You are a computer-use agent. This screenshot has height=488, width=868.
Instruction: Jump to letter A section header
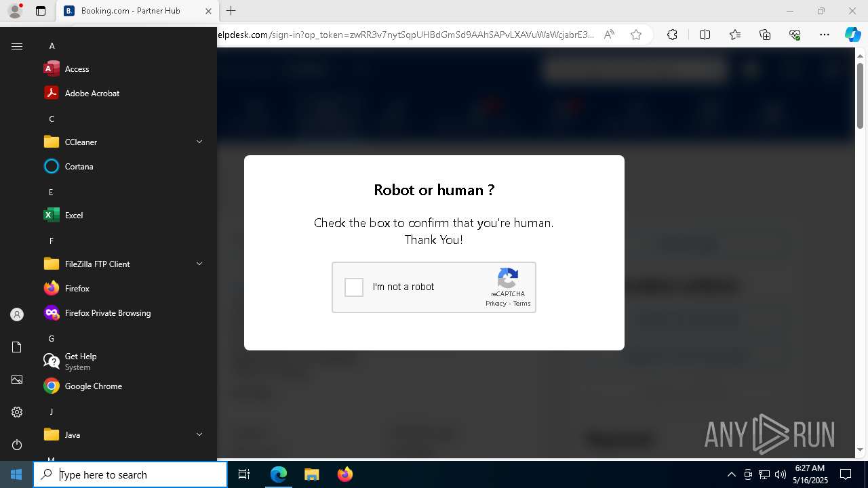coord(52,45)
